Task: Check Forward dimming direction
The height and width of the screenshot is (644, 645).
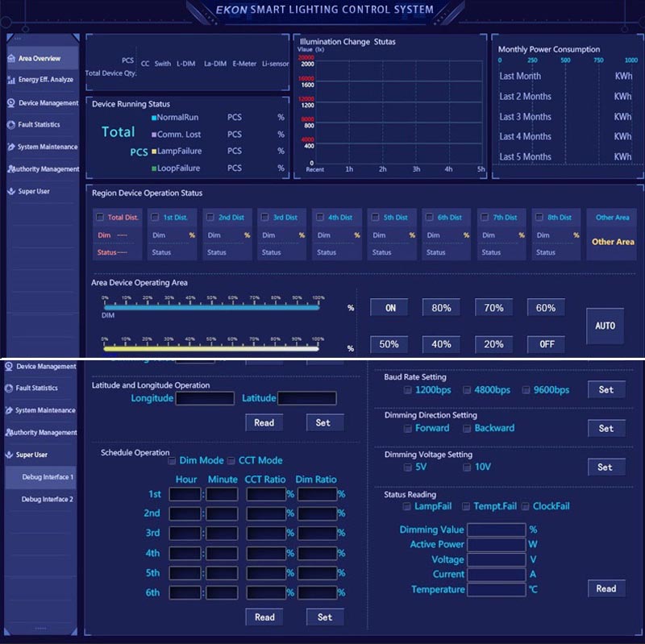Action: (408, 428)
